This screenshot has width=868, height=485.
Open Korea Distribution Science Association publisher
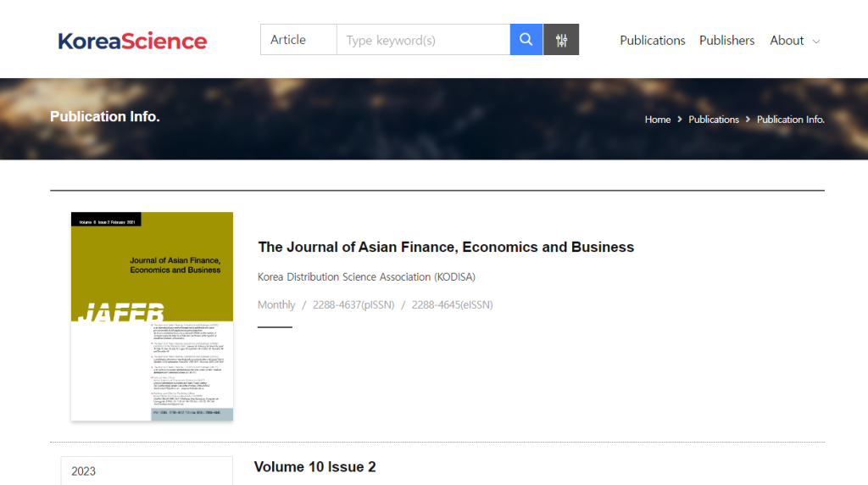pyautogui.click(x=366, y=277)
